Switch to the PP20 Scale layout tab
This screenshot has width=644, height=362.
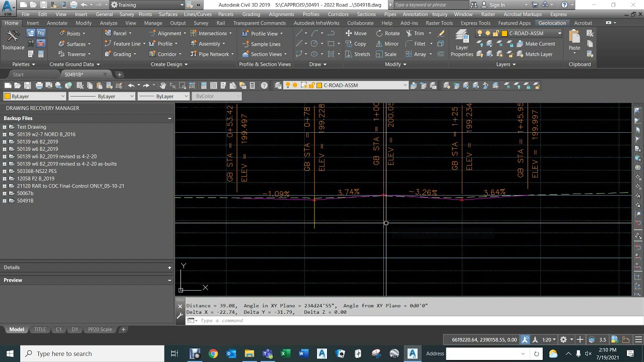pos(100,329)
